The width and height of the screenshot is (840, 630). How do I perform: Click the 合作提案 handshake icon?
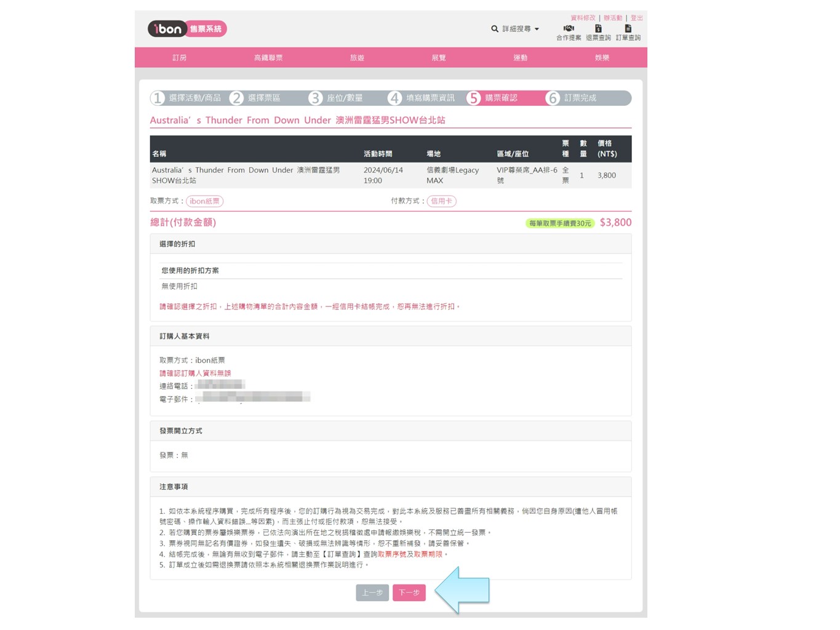569,28
